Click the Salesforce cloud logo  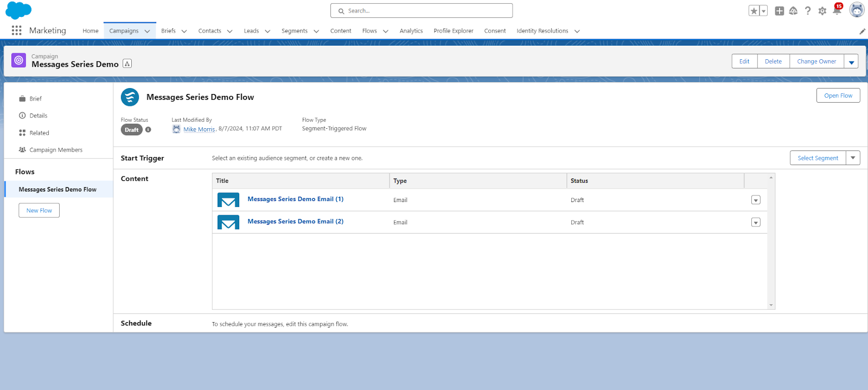click(18, 10)
